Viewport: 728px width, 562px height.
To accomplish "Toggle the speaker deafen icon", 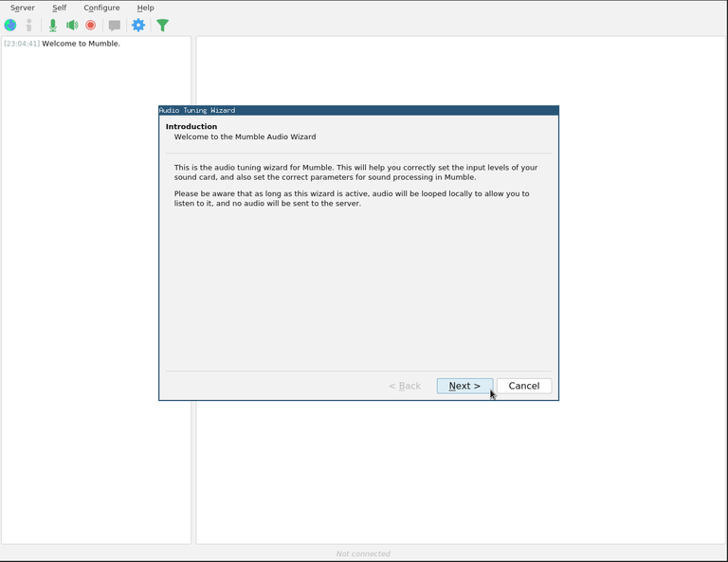I will 72,25.
